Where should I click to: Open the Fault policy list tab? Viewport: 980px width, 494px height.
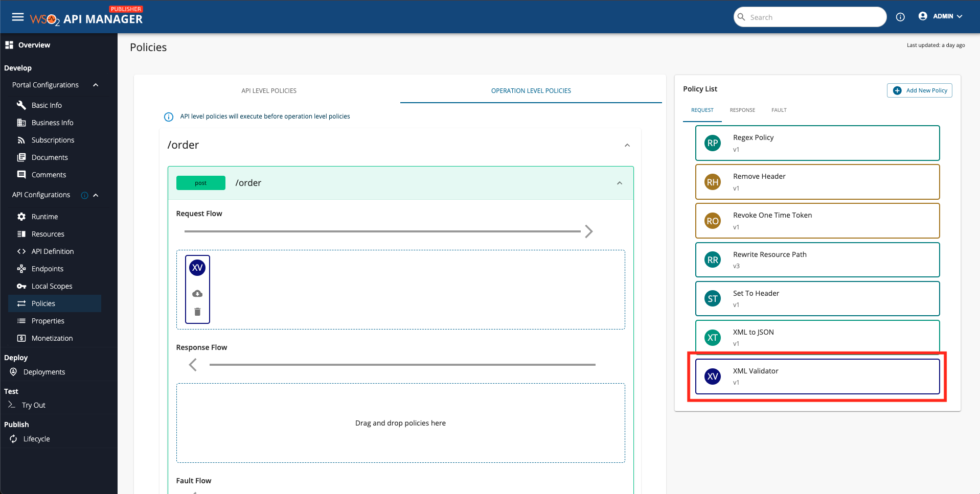tap(779, 110)
